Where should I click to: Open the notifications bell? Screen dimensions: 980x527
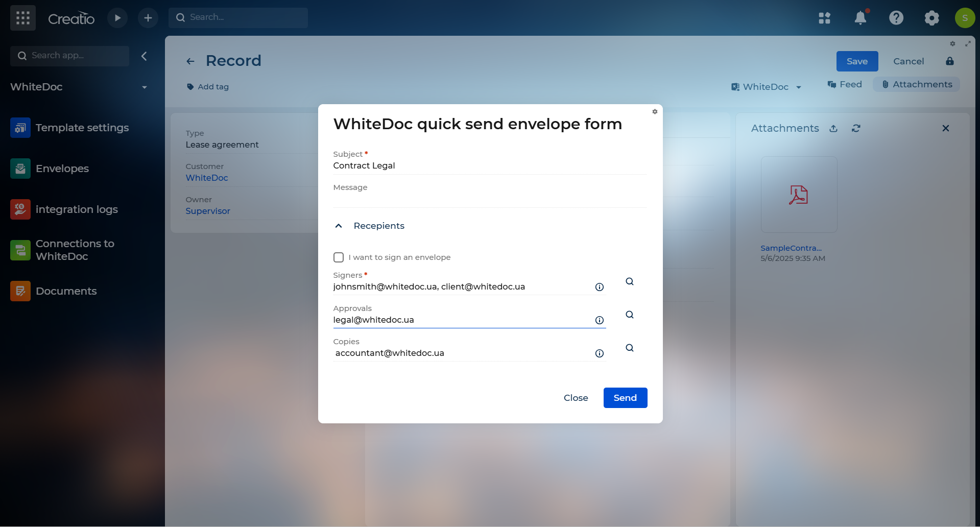pyautogui.click(x=861, y=18)
